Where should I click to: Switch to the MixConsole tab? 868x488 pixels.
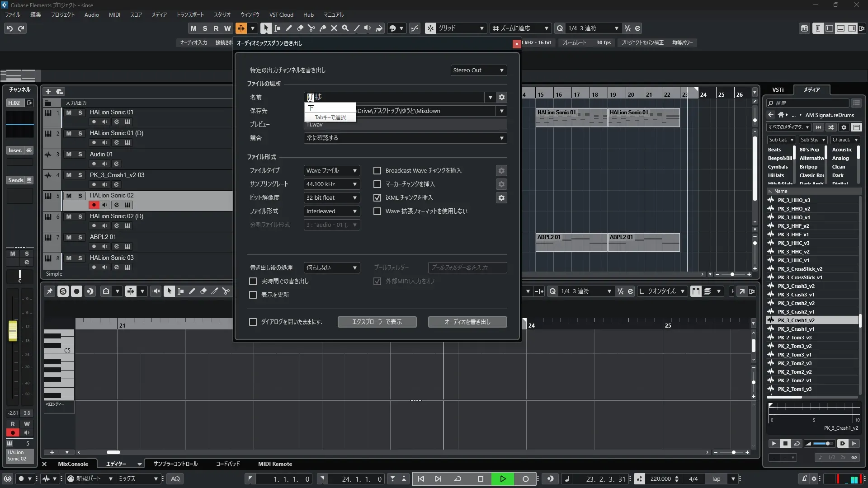(73, 464)
